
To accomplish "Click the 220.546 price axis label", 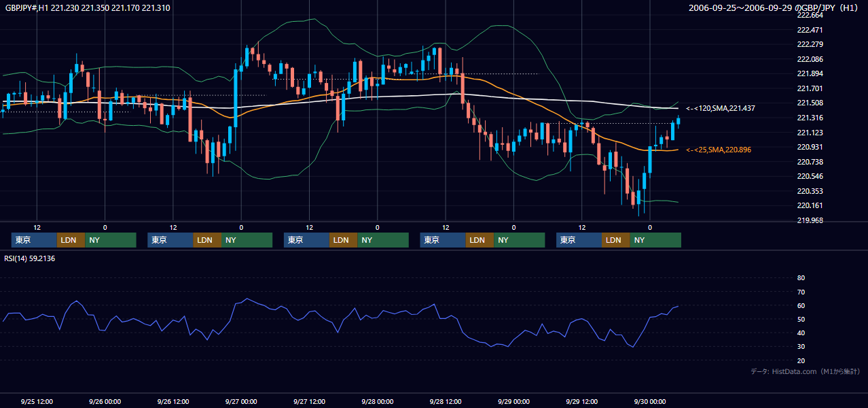I will point(810,176).
